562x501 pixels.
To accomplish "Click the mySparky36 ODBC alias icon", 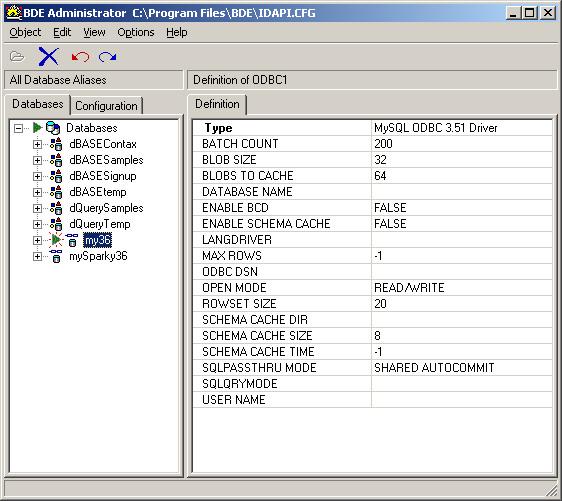I will (56, 256).
